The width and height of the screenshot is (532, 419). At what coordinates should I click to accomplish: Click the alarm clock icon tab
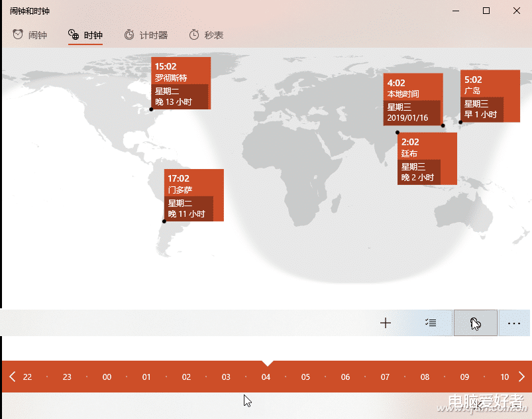[18, 34]
